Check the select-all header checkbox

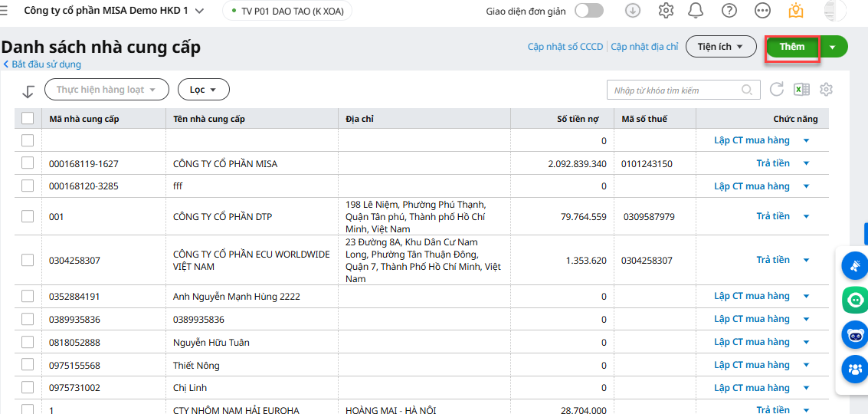click(28, 118)
